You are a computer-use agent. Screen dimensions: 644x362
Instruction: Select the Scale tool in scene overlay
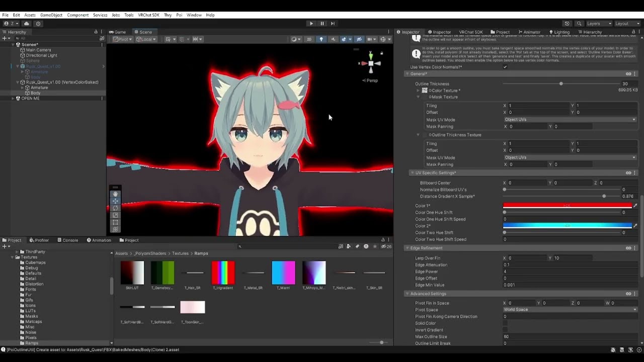tap(115, 215)
